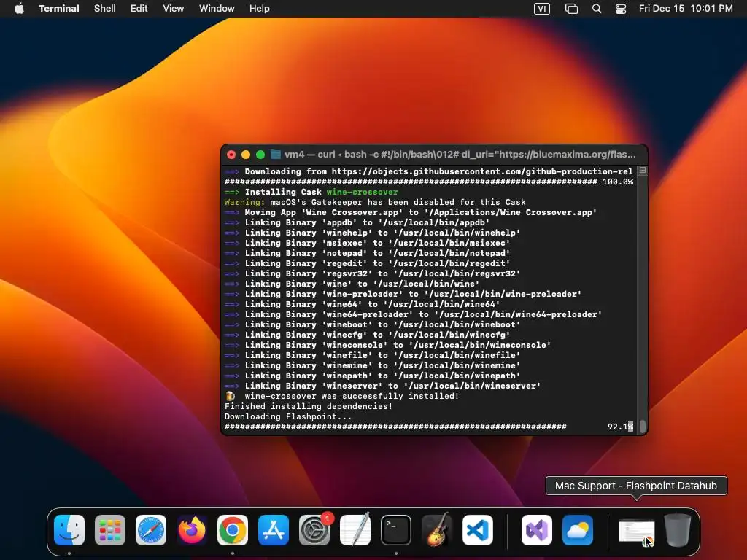This screenshot has height=560, width=747.
Task: Open Spotlight search magnifier
Action: coord(597,9)
